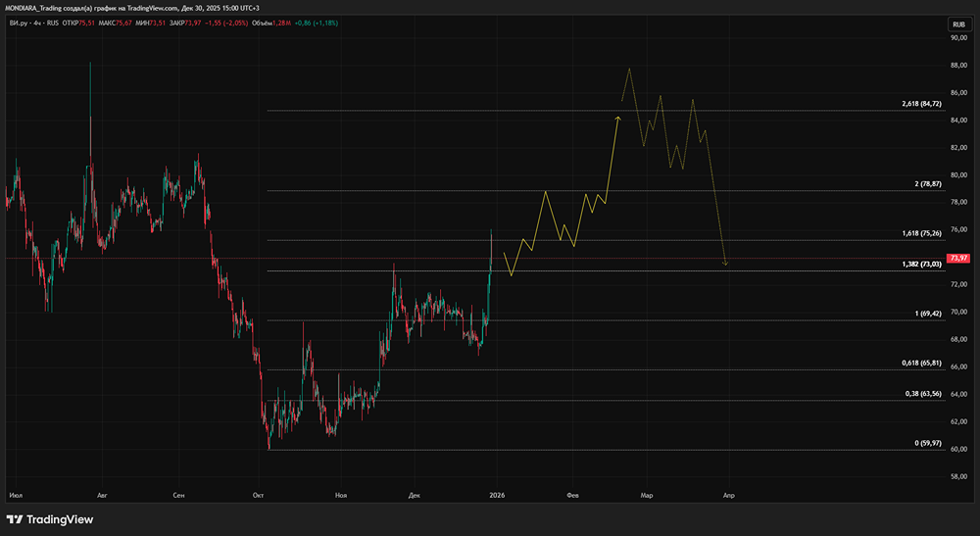Click the Авг label on time axis
Screen dimensions: 980x536
[103, 496]
